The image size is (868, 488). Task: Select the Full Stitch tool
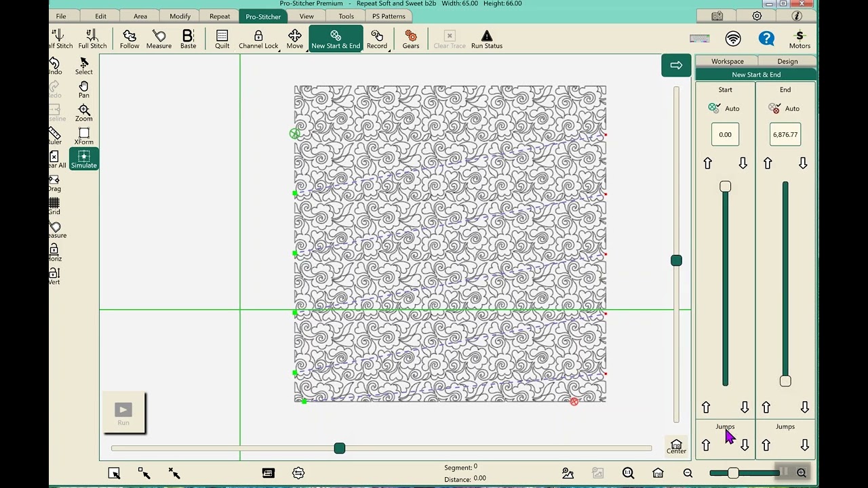coord(92,39)
